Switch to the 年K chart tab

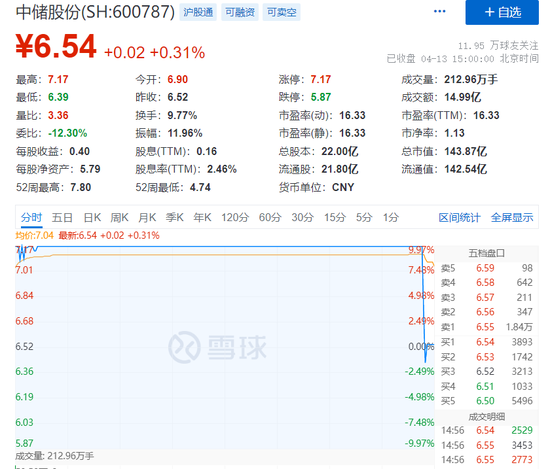click(x=202, y=217)
